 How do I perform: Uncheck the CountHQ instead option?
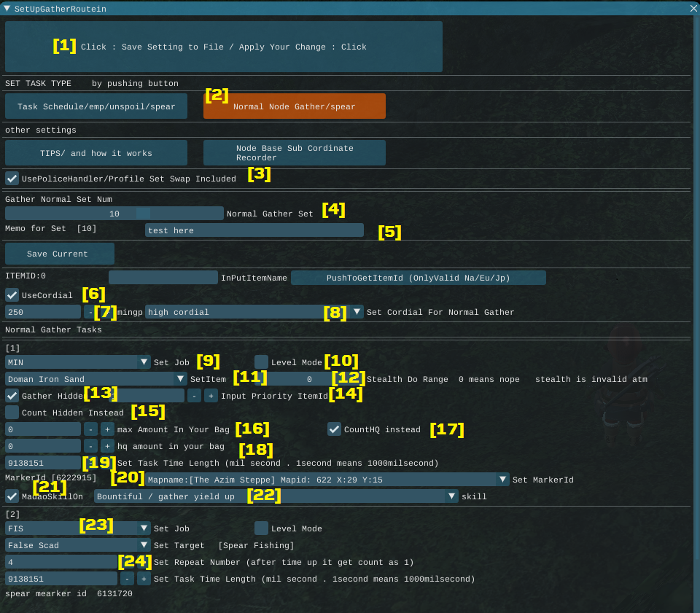click(334, 429)
